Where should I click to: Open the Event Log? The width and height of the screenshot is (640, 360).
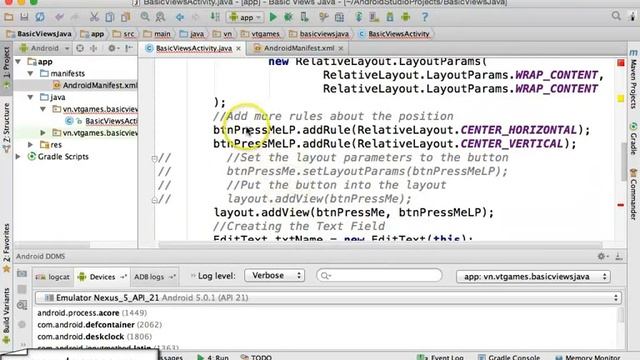tap(440, 357)
